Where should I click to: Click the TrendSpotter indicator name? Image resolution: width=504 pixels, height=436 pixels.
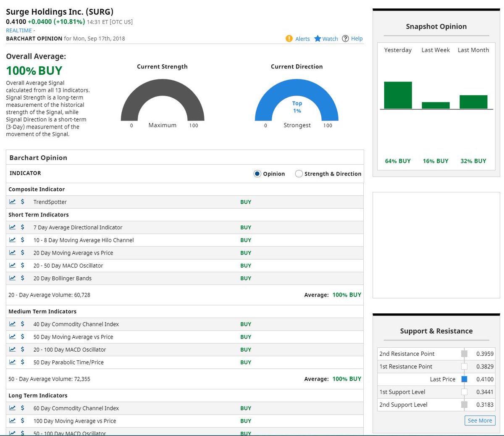point(50,202)
